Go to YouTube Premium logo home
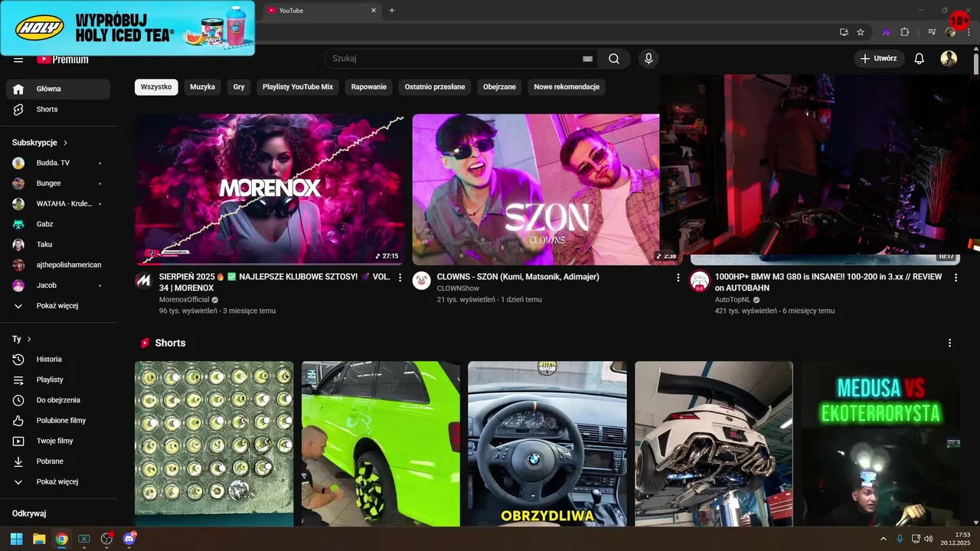 tap(63, 60)
